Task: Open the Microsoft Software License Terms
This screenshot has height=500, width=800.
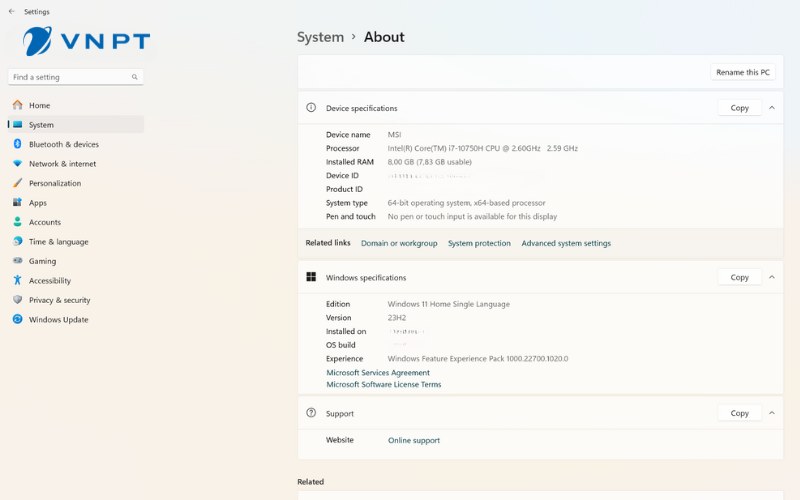Action: pos(383,385)
